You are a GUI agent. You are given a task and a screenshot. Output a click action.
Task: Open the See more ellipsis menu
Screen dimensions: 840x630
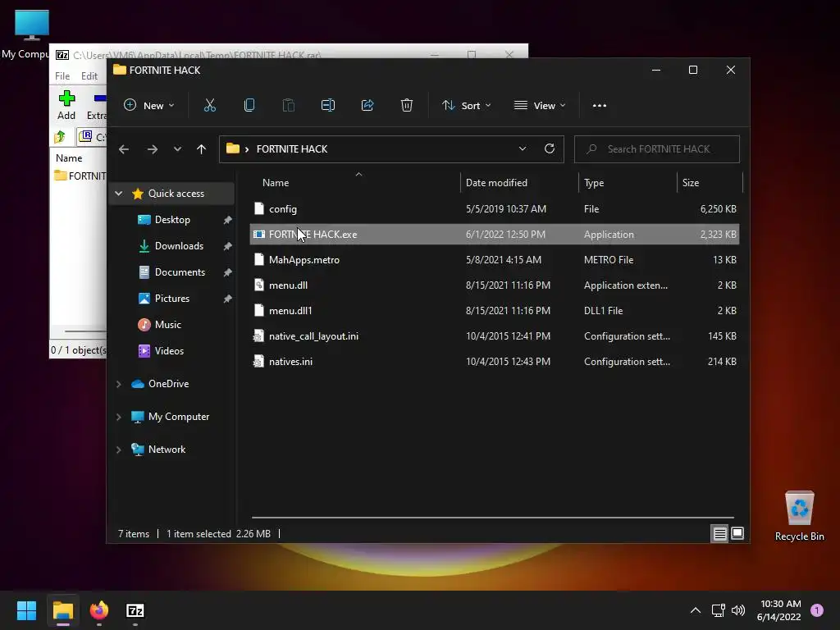tap(600, 106)
